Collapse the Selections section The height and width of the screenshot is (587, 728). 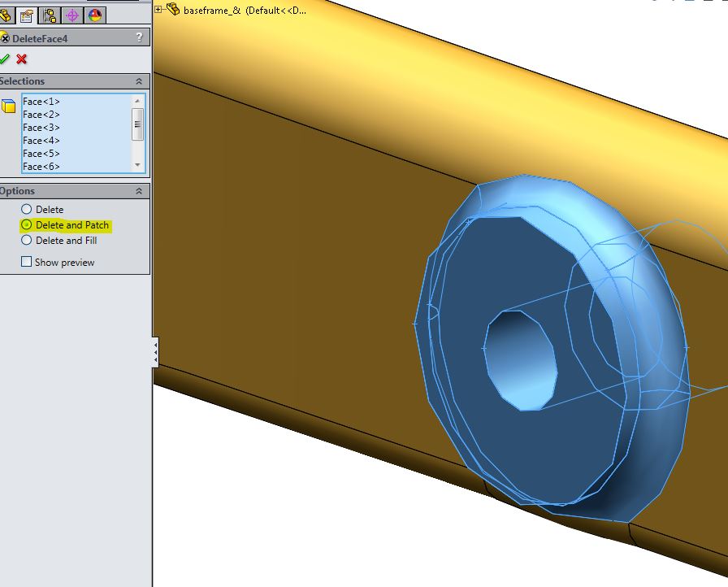[139, 81]
